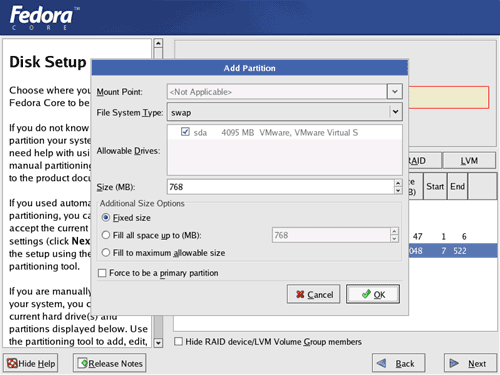
Task: Click the sda 4095 MB VMware drive entry
Action: (284, 132)
